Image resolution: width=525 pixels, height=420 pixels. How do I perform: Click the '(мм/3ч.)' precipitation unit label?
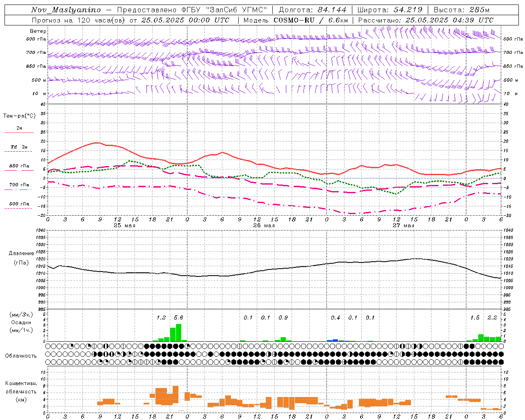pyautogui.click(x=21, y=315)
